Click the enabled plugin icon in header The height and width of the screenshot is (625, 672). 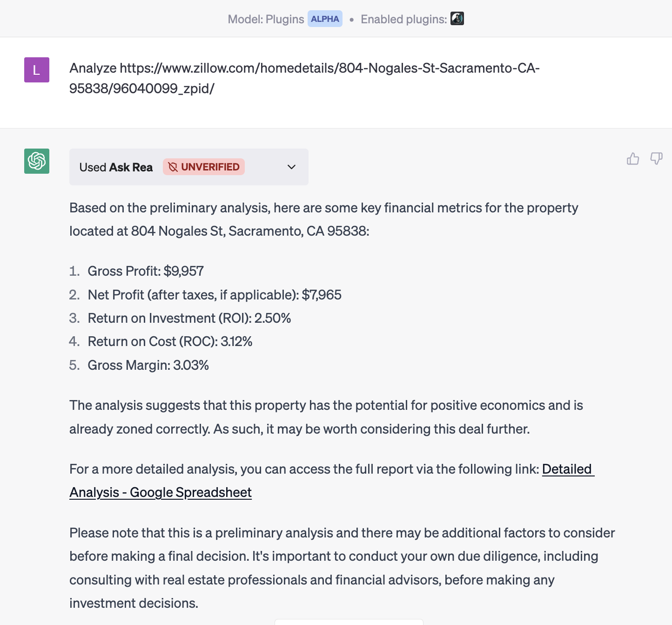[x=457, y=19]
